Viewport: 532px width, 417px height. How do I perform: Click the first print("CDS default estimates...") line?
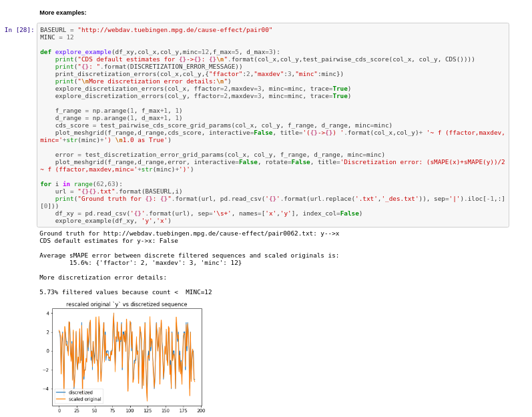tap(264, 59)
